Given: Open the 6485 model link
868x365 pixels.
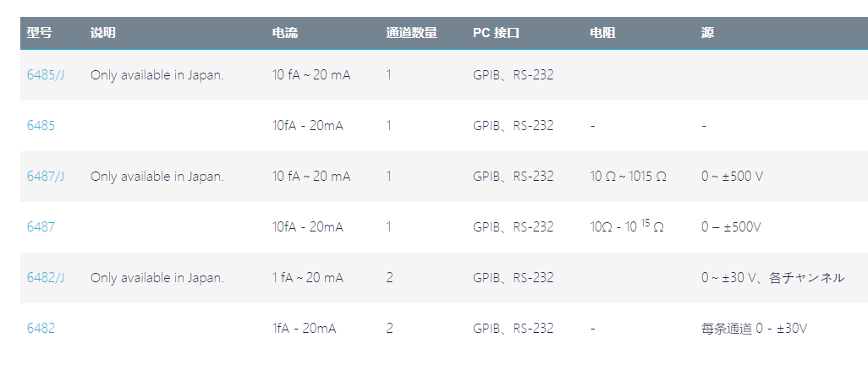Looking at the screenshot, I should point(41,126).
